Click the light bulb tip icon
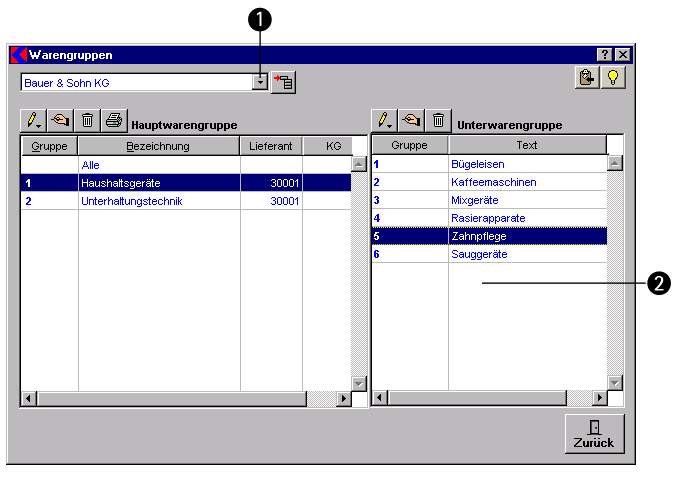 pyautogui.click(x=613, y=79)
